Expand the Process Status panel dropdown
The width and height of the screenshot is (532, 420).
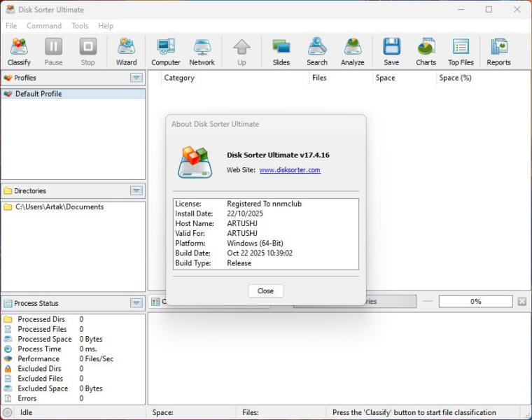[x=136, y=303]
